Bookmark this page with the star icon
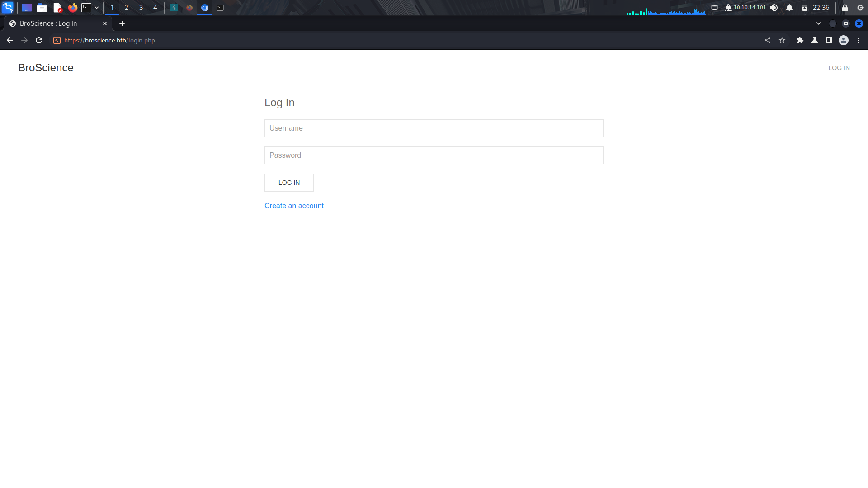The image size is (868, 488). [783, 40]
